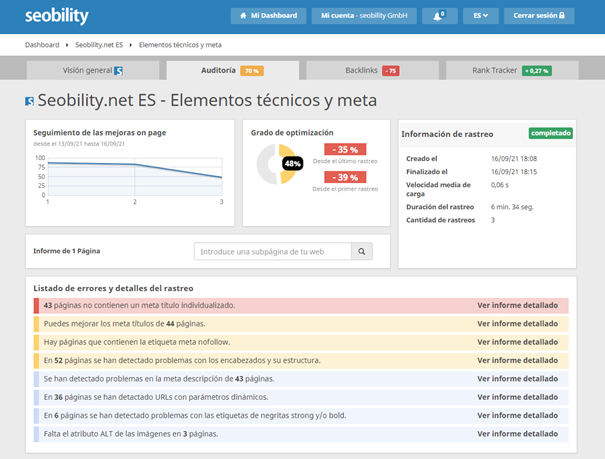The image size is (605, 459).
Task: Click the +0,27 % Rank Tracker badge
Action: click(x=537, y=71)
